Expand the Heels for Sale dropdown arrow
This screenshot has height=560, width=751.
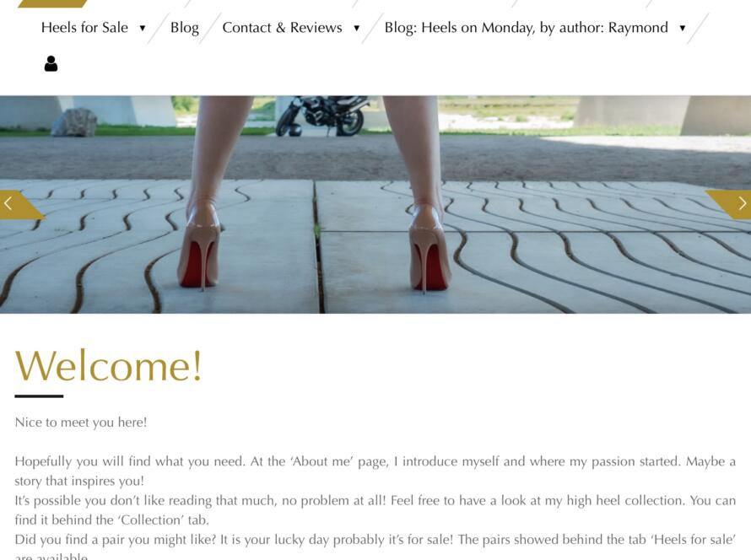point(143,28)
